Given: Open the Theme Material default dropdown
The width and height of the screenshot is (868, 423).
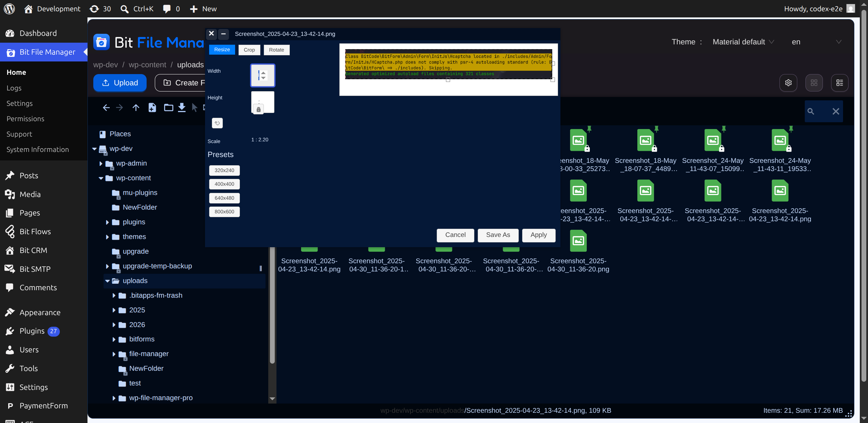Looking at the screenshot, I should (x=743, y=42).
